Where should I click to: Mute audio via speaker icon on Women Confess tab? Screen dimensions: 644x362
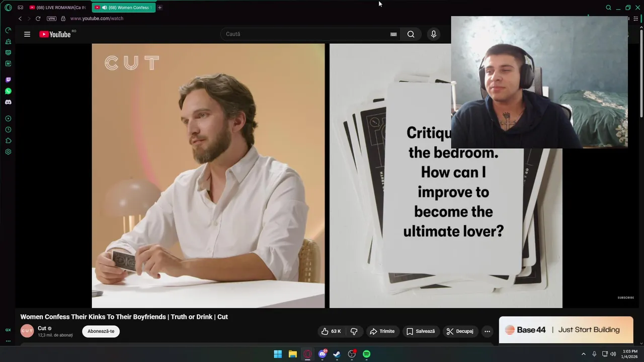pos(104,8)
